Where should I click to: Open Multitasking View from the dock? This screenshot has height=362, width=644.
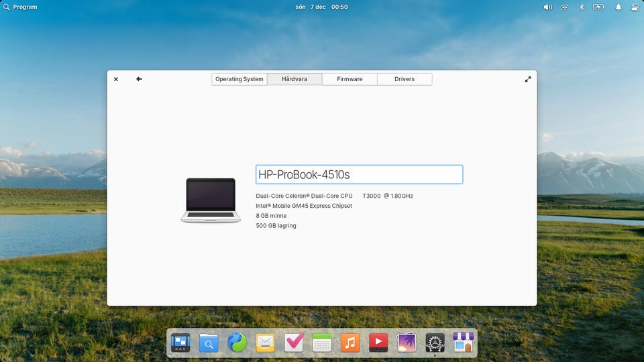click(x=180, y=343)
